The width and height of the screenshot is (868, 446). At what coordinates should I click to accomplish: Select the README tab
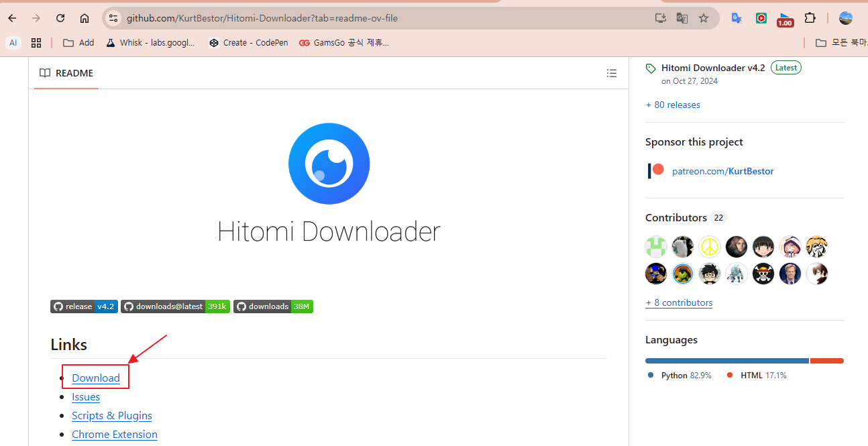pos(66,73)
